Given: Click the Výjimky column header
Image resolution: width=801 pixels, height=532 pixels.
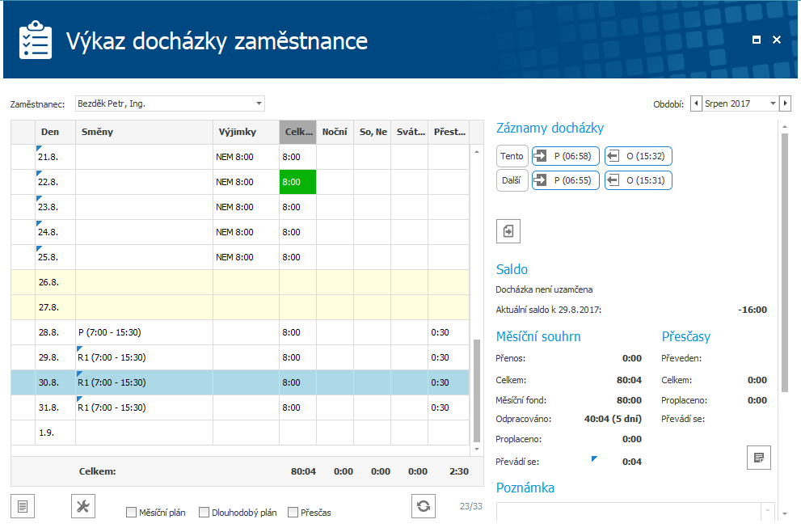Looking at the screenshot, I should coord(246,132).
